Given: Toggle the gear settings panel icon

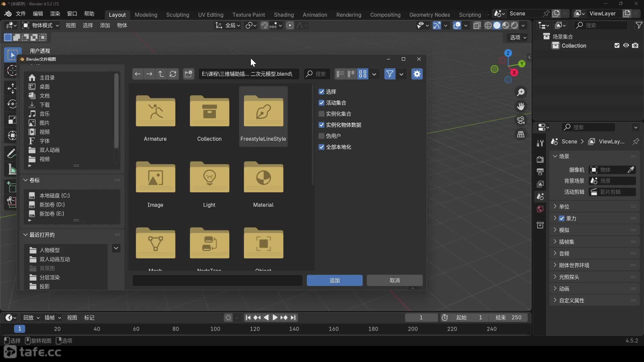Looking at the screenshot, I should point(417,74).
